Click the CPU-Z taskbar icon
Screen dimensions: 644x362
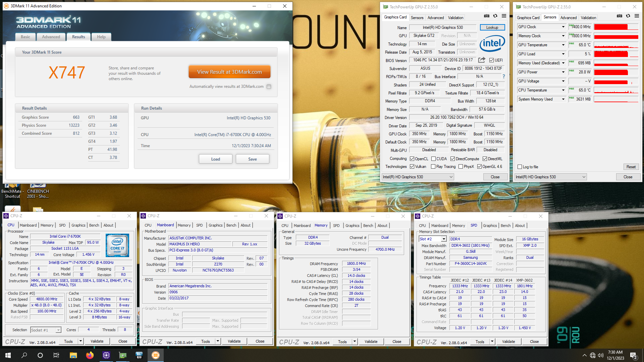pyautogui.click(x=106, y=355)
